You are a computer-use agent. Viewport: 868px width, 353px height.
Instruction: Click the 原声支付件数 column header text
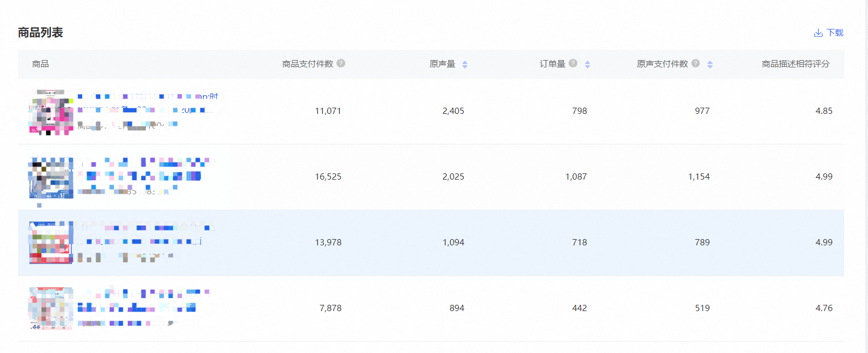pyautogui.click(x=662, y=64)
